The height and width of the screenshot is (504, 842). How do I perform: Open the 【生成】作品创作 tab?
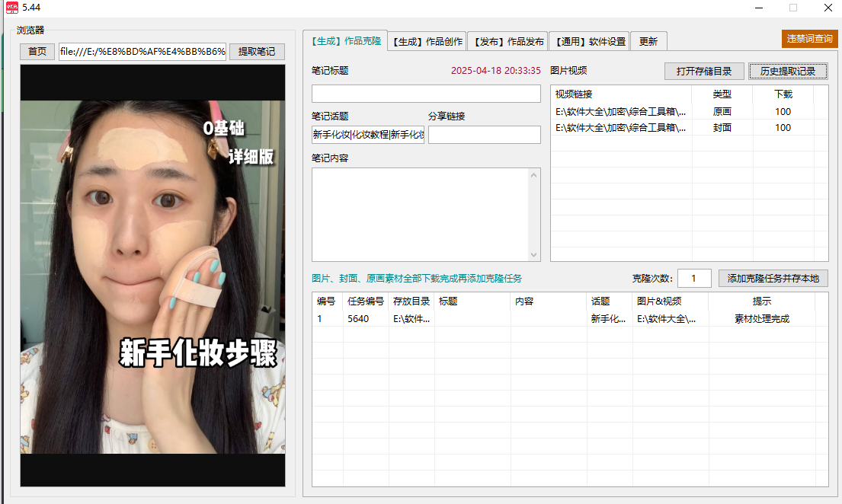click(x=427, y=42)
